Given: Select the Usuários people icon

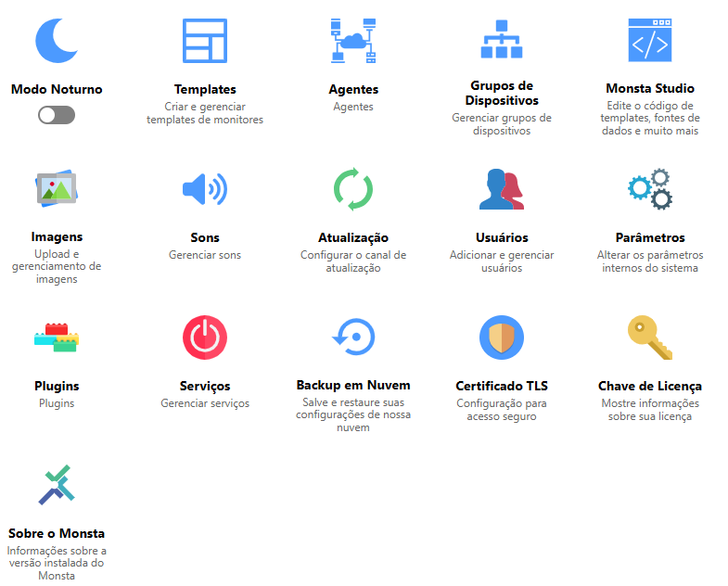Looking at the screenshot, I should (502, 189).
